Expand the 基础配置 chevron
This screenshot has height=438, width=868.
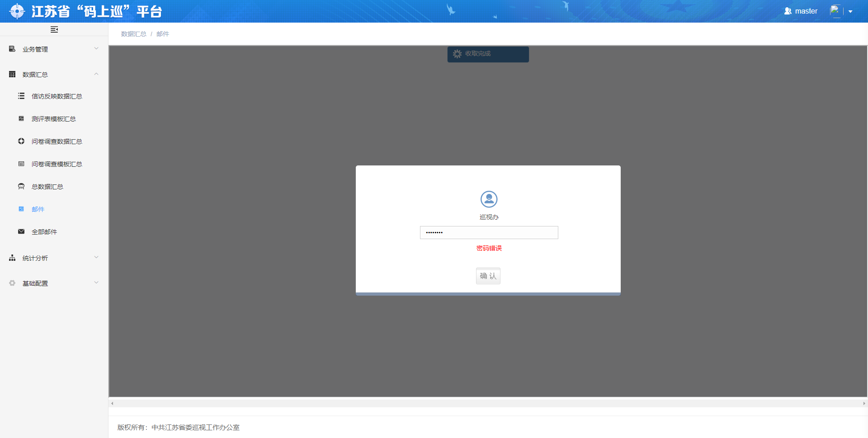point(96,283)
